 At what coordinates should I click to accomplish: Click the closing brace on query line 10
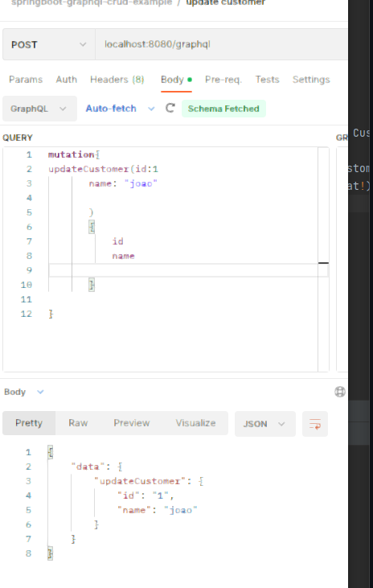[x=92, y=285]
